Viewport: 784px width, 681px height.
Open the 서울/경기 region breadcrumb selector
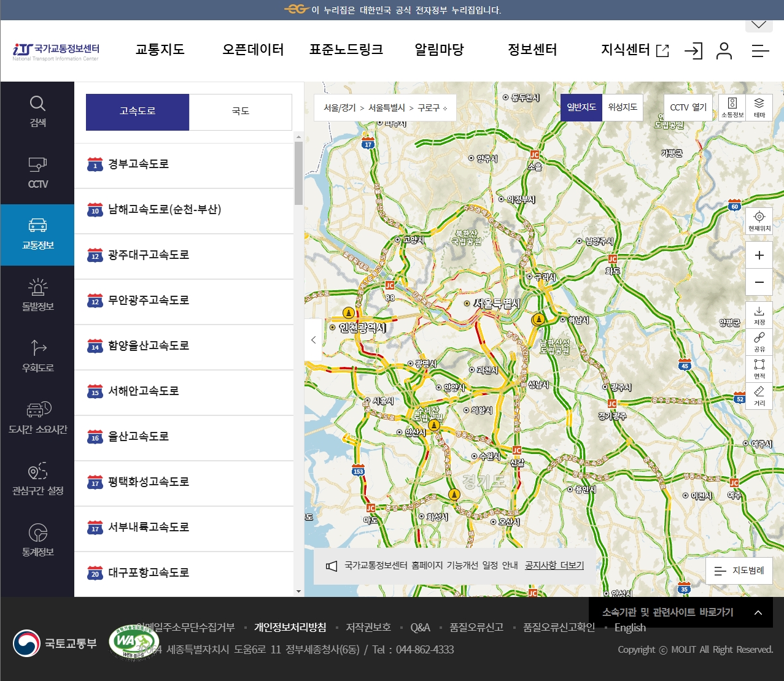[x=340, y=107]
